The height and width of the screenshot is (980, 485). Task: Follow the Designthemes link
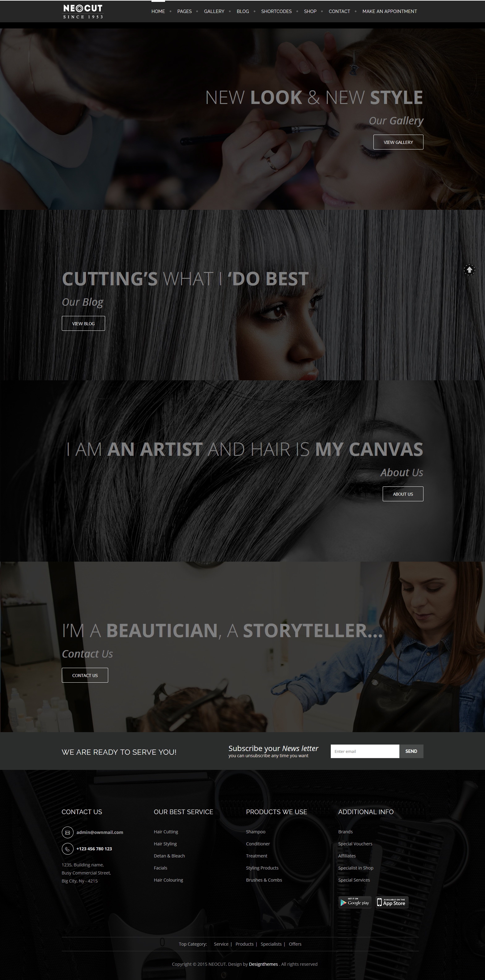263,964
